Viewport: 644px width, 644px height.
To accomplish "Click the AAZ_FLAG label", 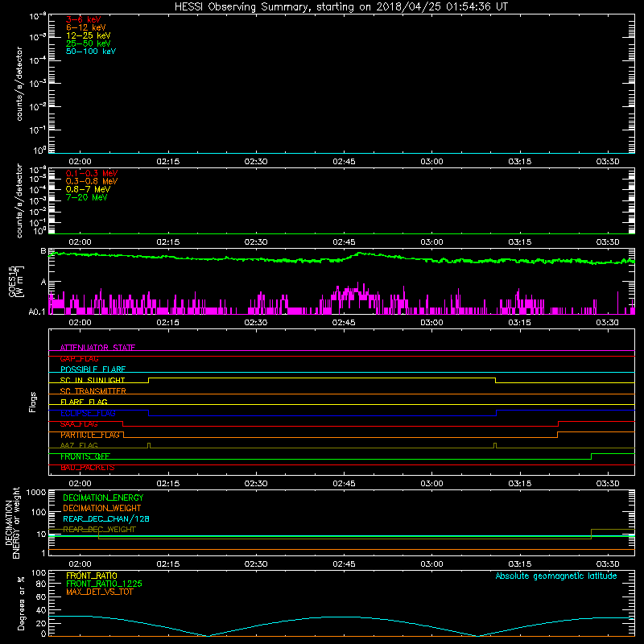I will pyautogui.click(x=79, y=446).
